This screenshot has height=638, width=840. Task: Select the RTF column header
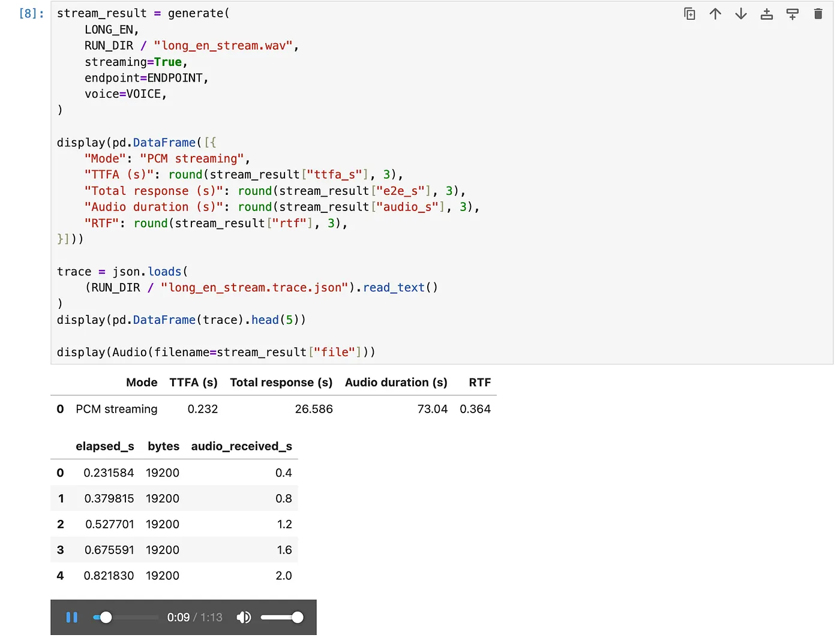tap(480, 383)
